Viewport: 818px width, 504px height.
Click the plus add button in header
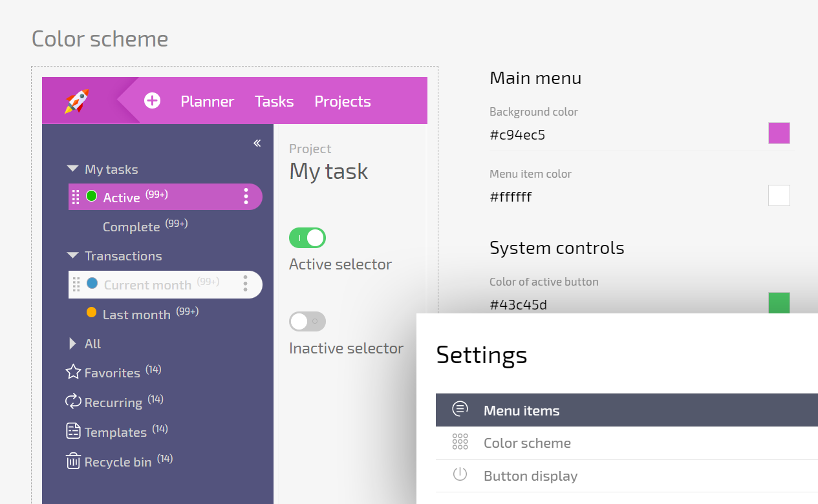pos(152,101)
